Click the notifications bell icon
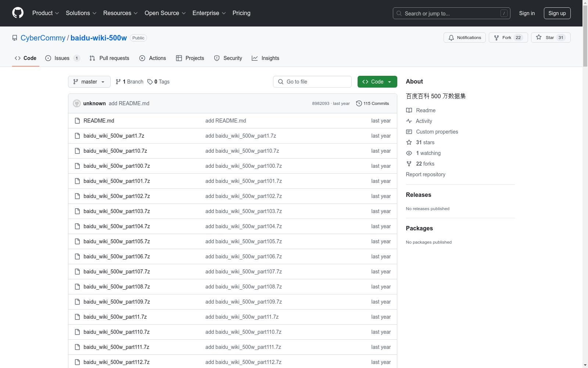 pos(451,38)
